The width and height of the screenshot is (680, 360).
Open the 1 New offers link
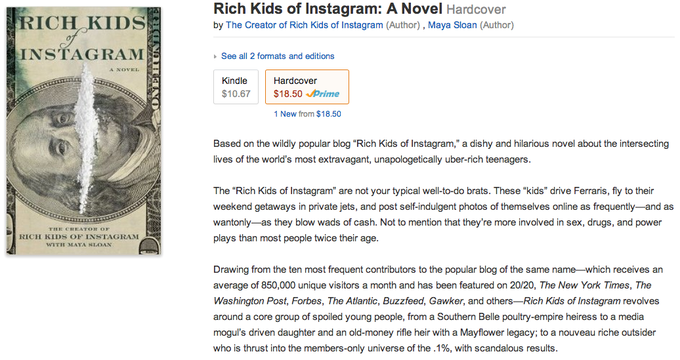[285, 114]
